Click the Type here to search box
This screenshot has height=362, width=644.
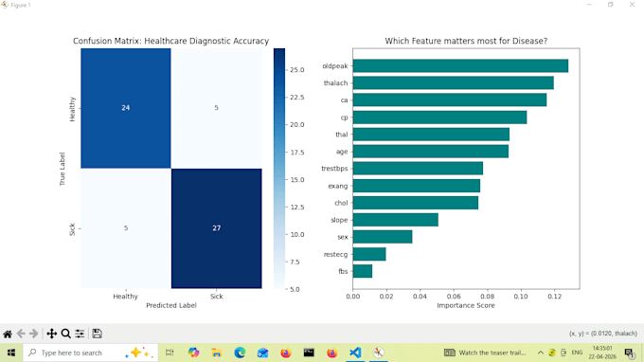90,353
